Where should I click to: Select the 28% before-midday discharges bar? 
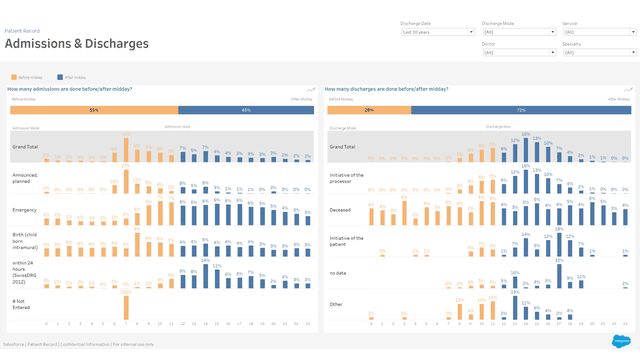[x=369, y=110]
